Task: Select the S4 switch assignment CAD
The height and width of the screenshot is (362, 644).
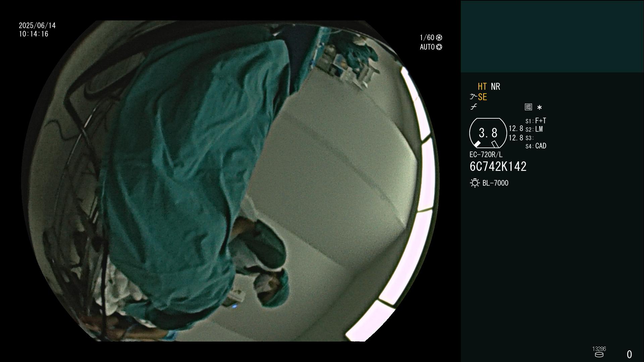Action: (536, 146)
